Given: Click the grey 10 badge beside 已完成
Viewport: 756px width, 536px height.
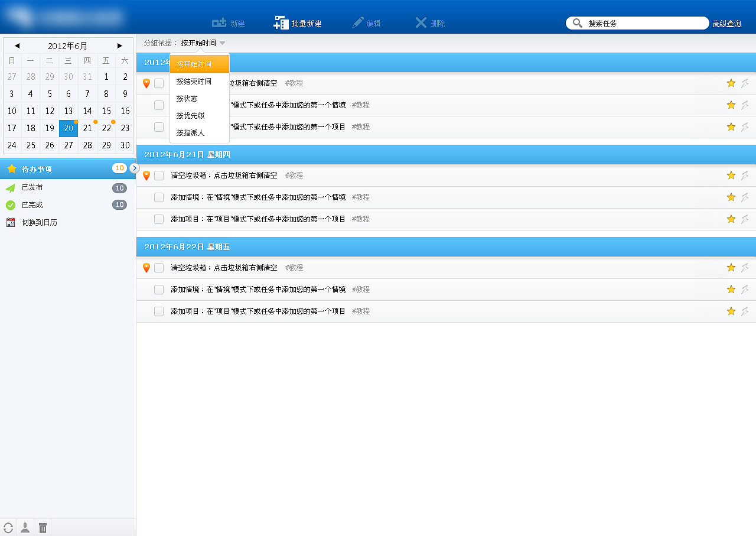Looking at the screenshot, I should click(x=119, y=205).
